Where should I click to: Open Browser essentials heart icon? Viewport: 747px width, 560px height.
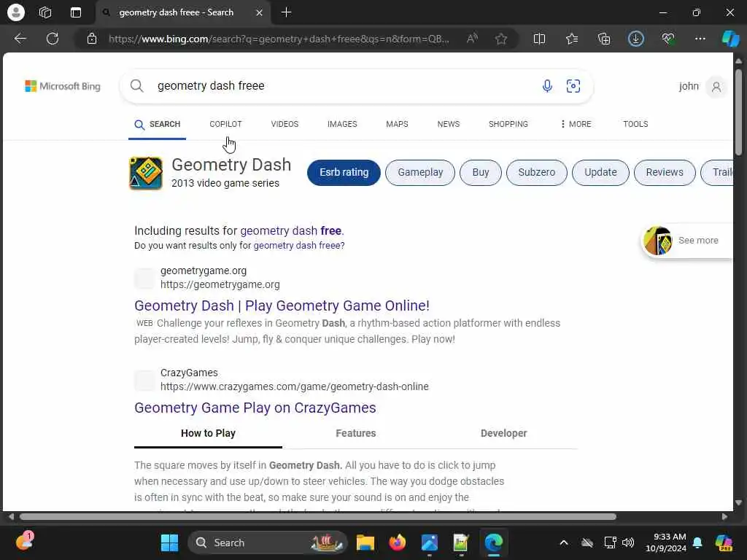(668, 39)
